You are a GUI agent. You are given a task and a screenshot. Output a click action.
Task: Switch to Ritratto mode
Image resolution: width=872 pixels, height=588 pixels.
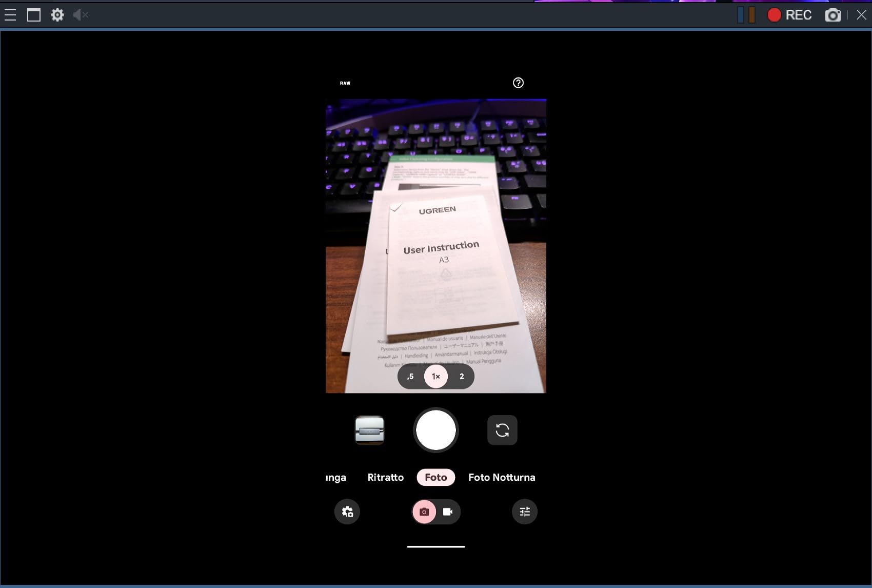(386, 477)
